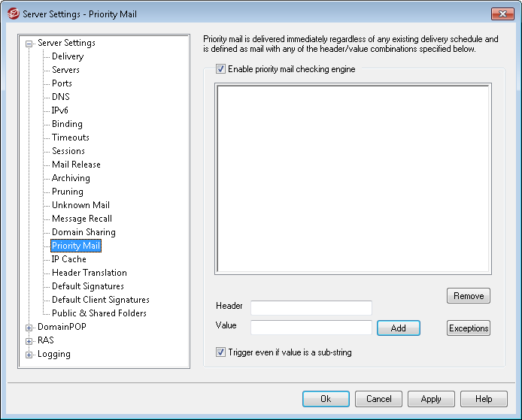Uncheck Trigger even if value is sub-string
The height and width of the screenshot is (420, 522).
pos(220,352)
